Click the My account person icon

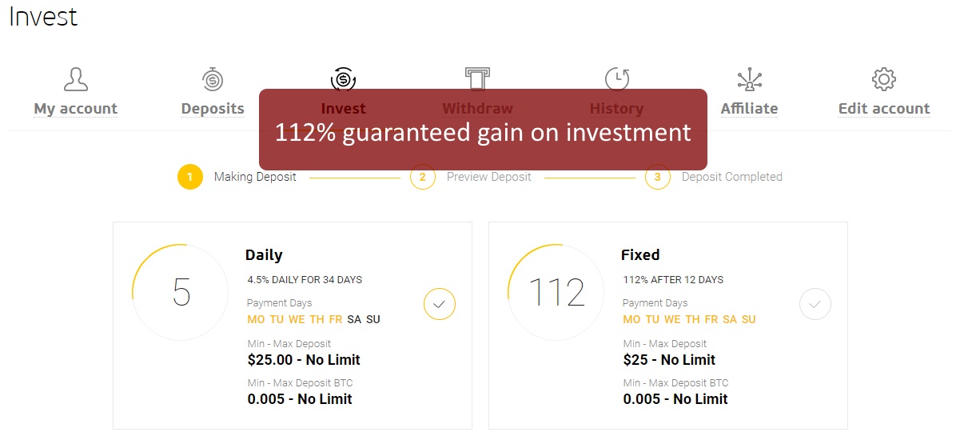pos(76,79)
